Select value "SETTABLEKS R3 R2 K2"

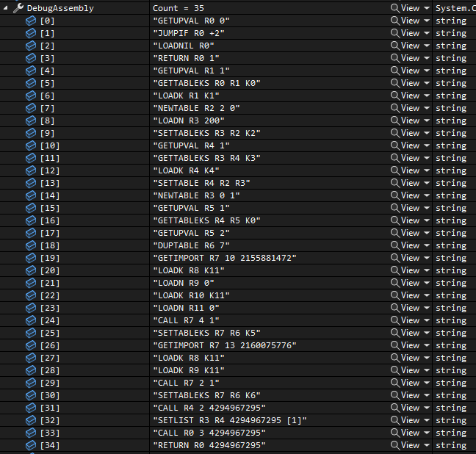coord(206,133)
